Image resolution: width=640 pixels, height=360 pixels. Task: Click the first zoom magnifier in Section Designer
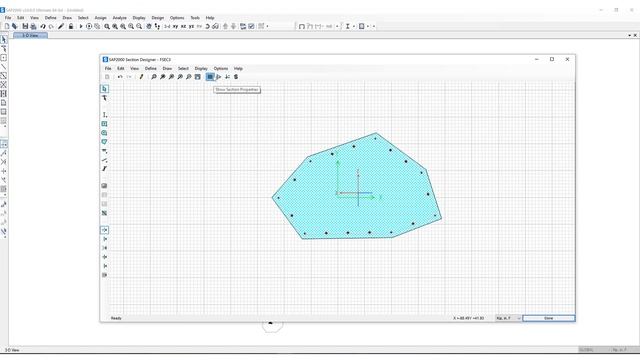tap(154, 77)
